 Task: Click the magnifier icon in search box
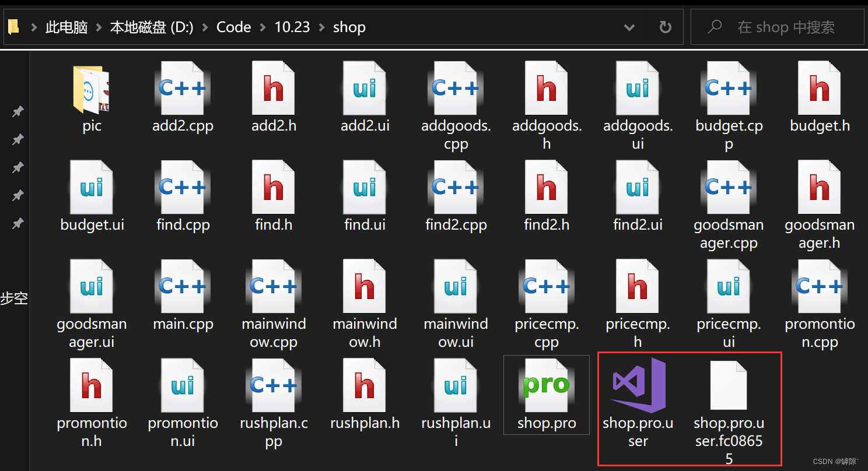(715, 27)
